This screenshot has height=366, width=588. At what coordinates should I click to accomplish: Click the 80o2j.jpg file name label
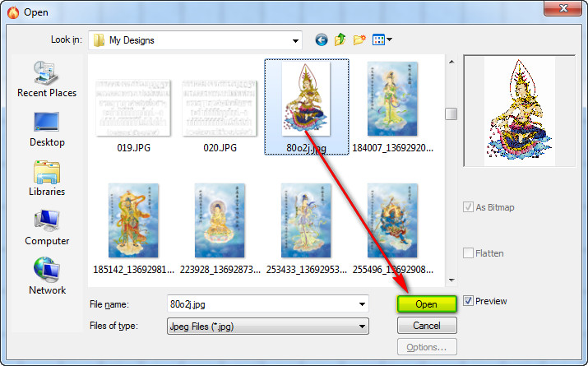pos(306,148)
